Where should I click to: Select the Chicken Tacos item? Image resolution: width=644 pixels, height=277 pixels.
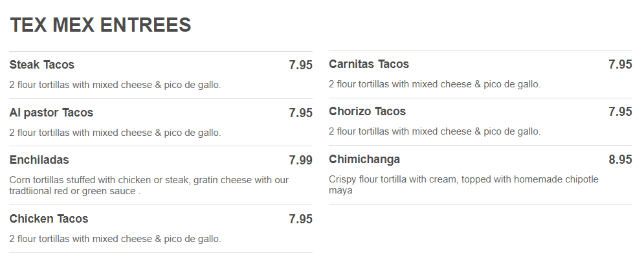pos(49,219)
